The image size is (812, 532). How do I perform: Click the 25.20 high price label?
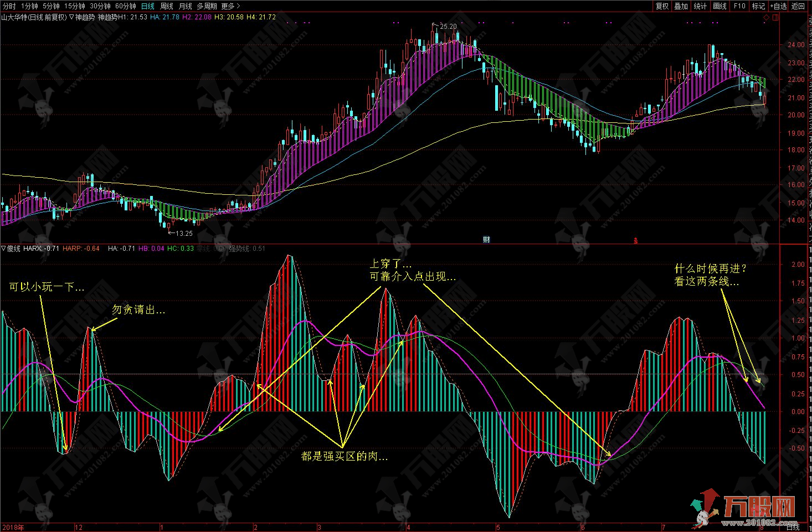[449, 26]
